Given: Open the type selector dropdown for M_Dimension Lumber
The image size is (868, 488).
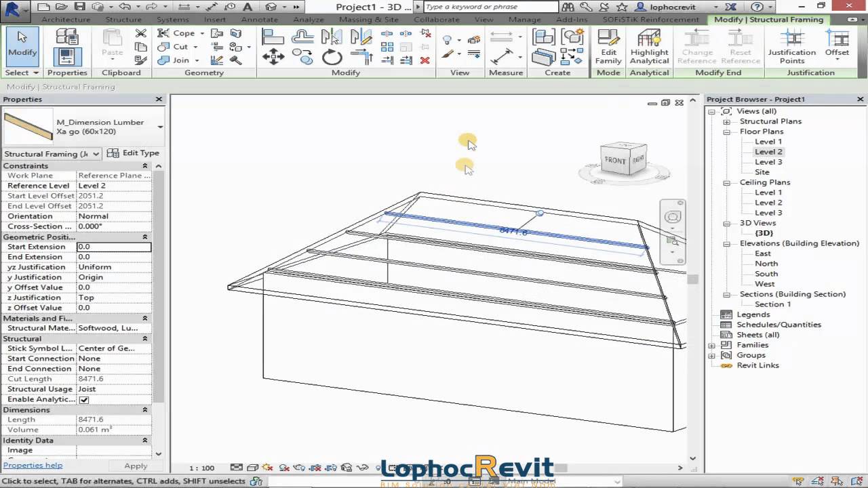Looking at the screenshot, I should (x=160, y=127).
